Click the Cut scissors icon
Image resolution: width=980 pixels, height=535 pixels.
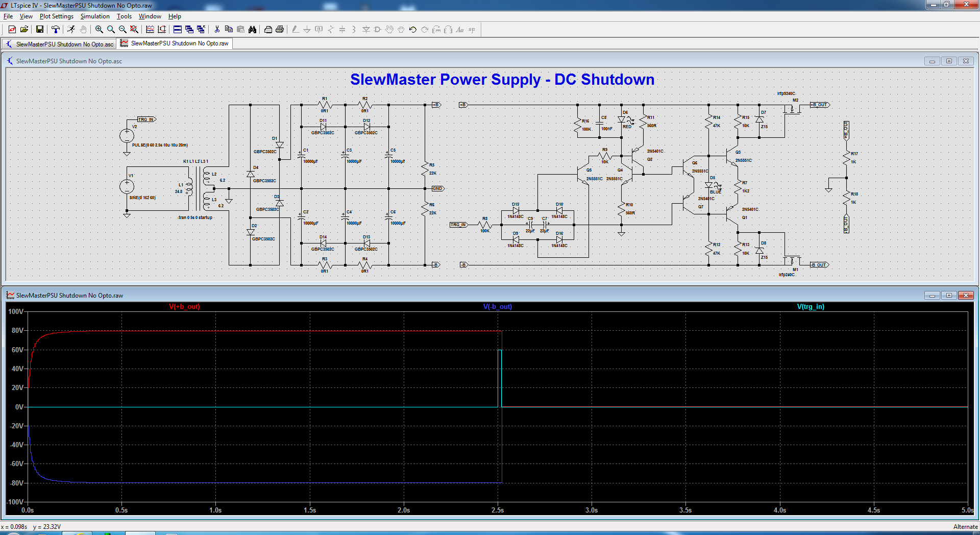[217, 30]
